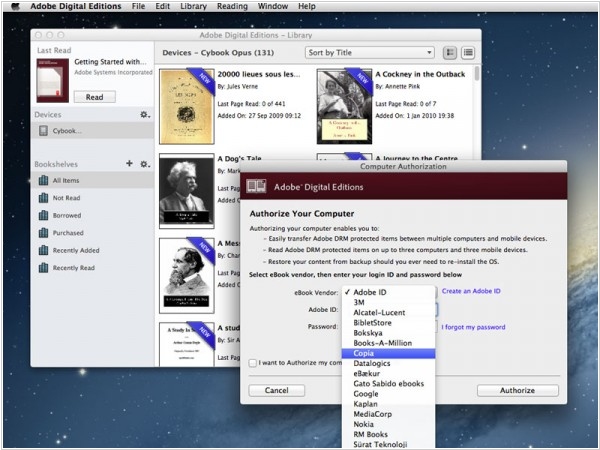The height and width of the screenshot is (450, 600).
Task: Open the Borrowed bookshelf
Action: click(66, 215)
